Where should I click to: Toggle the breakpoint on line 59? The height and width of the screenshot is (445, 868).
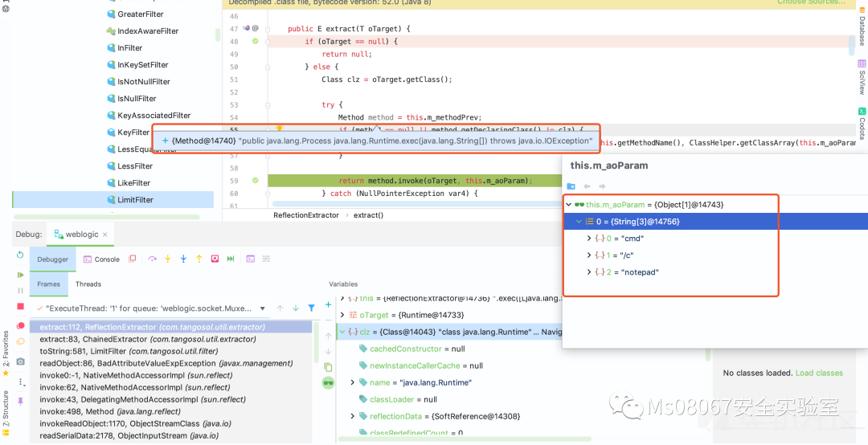pyautogui.click(x=256, y=181)
